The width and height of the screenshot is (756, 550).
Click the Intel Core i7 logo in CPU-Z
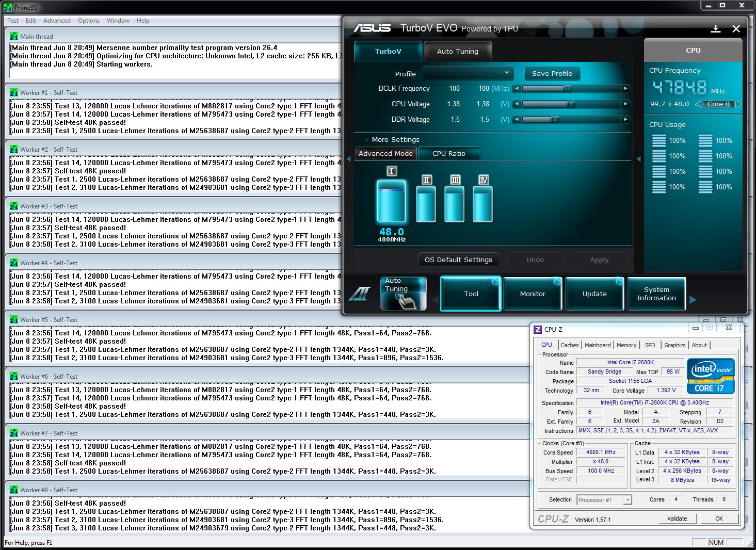click(711, 376)
